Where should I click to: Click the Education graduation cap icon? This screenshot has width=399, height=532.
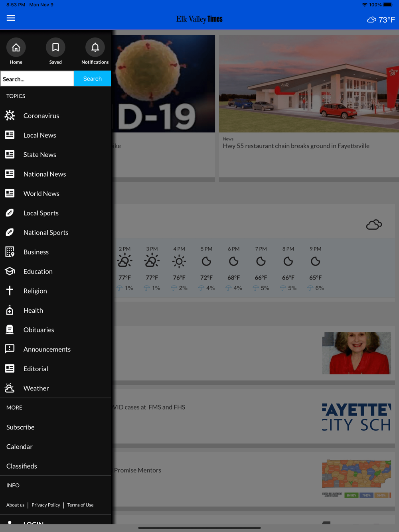coord(10,271)
